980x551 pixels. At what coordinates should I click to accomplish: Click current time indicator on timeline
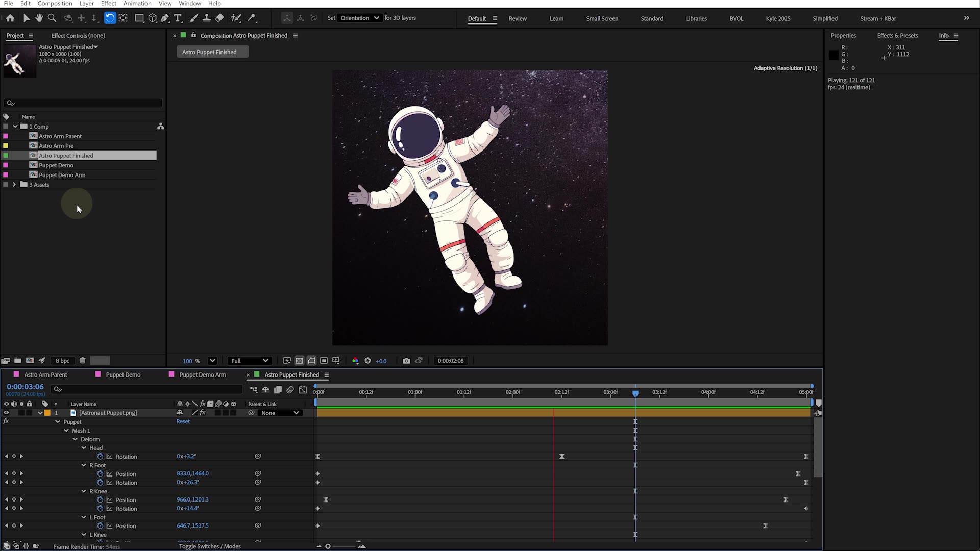click(x=635, y=393)
